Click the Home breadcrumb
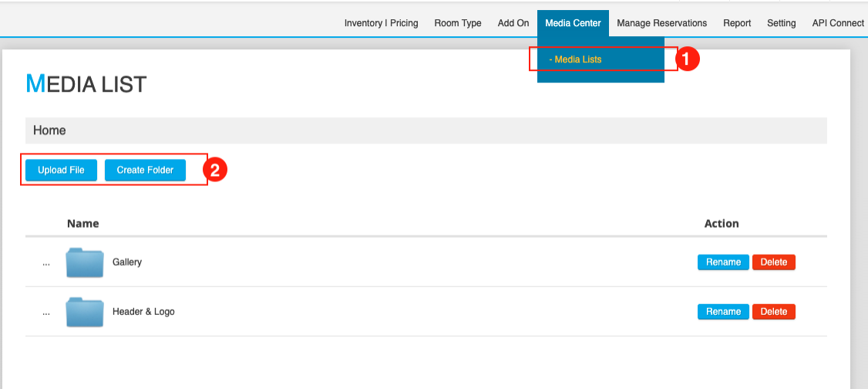Image resolution: width=868 pixels, height=389 pixels. (49, 130)
